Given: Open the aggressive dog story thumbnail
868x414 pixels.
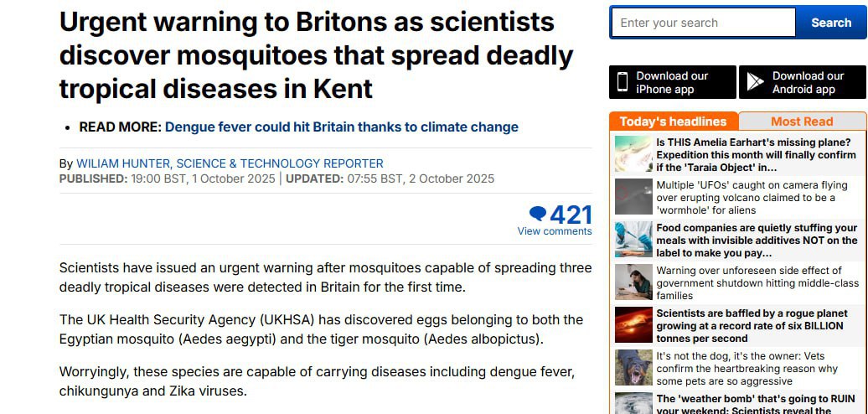Looking at the screenshot, I should point(633,368).
